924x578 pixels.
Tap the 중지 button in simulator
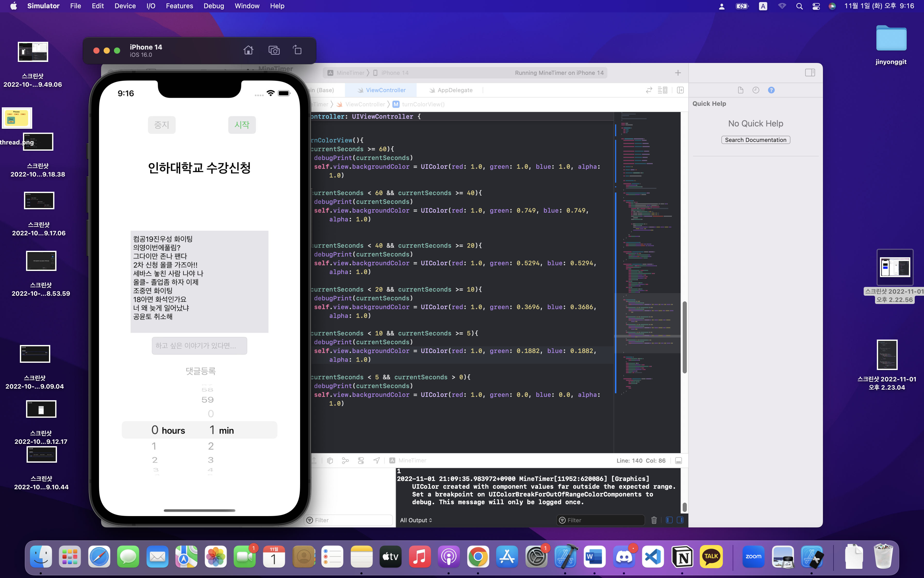pyautogui.click(x=161, y=125)
